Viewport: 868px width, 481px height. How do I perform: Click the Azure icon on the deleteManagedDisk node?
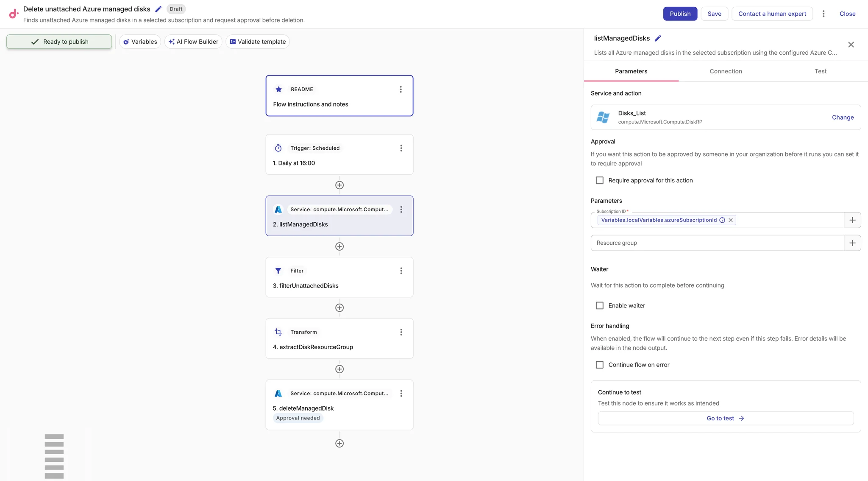pyautogui.click(x=278, y=394)
